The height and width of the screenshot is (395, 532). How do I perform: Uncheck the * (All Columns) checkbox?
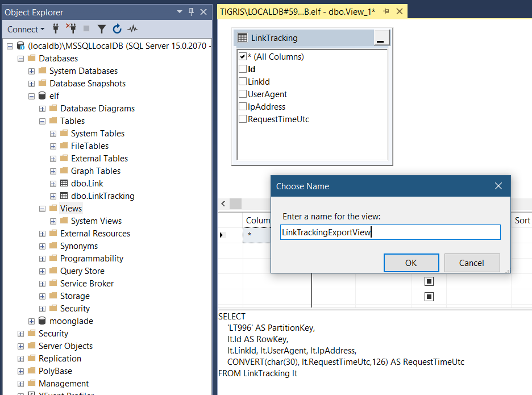(243, 56)
